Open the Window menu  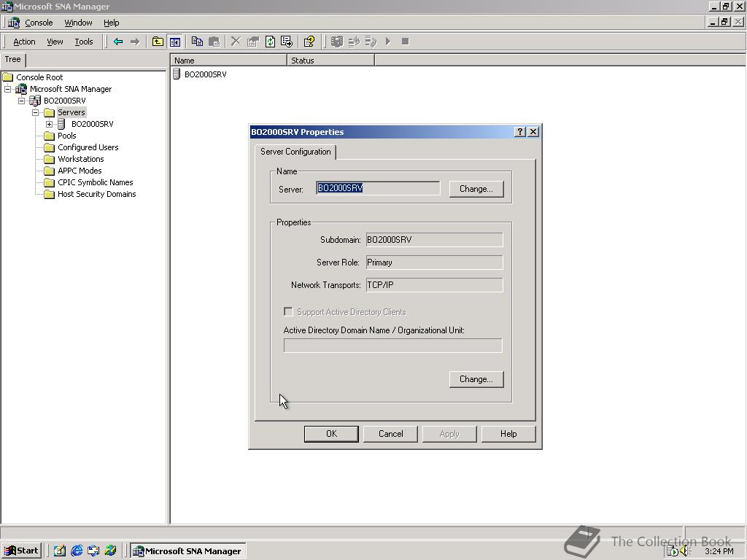click(x=78, y=23)
